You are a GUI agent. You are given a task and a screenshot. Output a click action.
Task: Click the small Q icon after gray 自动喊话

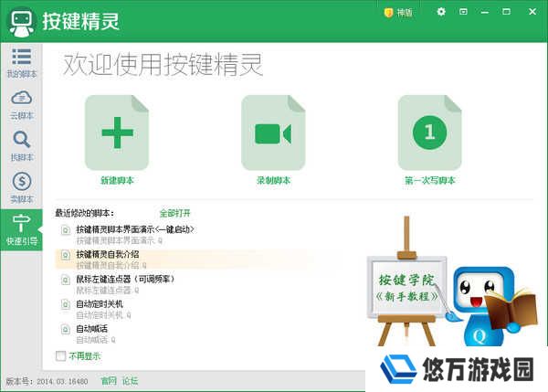(x=113, y=340)
